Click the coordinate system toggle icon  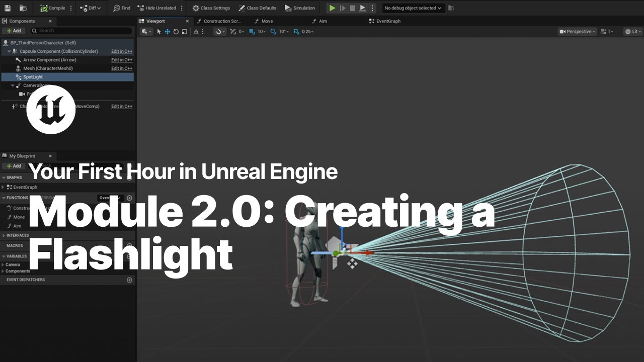click(x=195, y=31)
